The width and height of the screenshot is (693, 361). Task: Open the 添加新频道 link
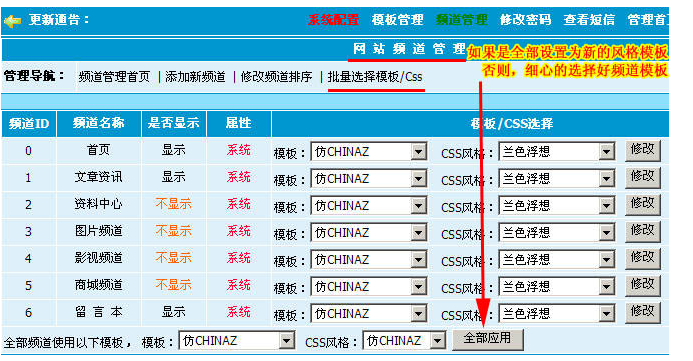(195, 77)
